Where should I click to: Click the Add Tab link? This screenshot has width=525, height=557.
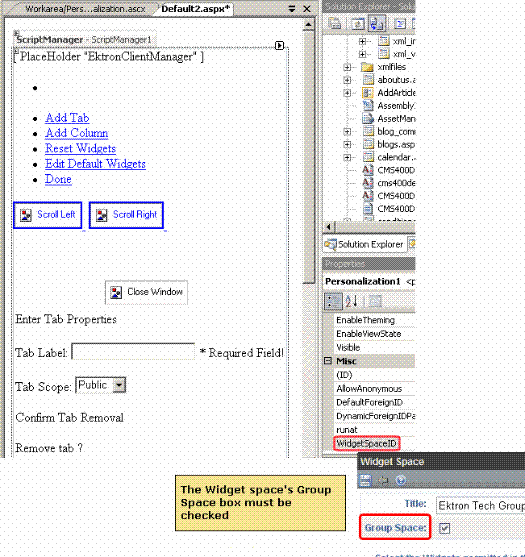pyautogui.click(x=67, y=118)
